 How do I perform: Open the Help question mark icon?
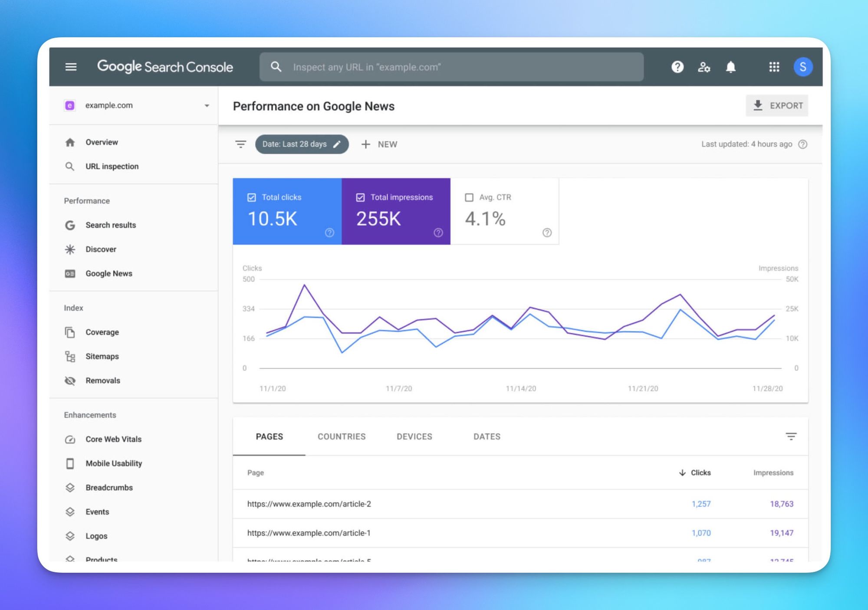(677, 67)
